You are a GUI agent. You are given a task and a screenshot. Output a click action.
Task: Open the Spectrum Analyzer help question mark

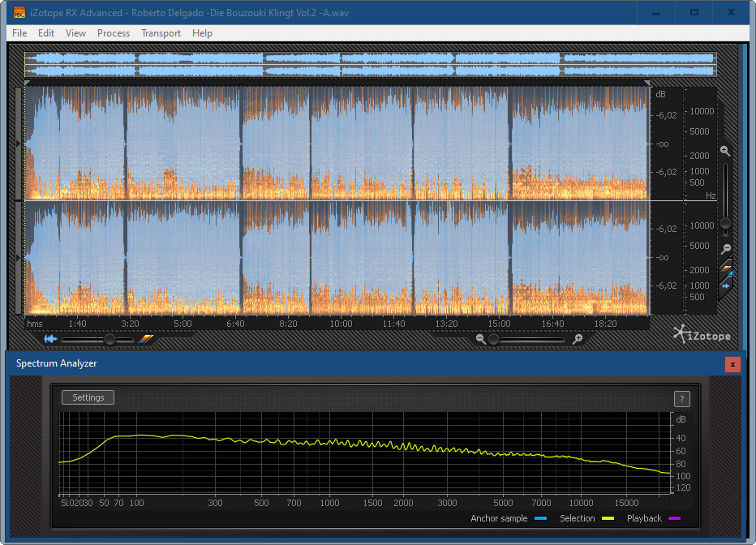pyautogui.click(x=681, y=398)
